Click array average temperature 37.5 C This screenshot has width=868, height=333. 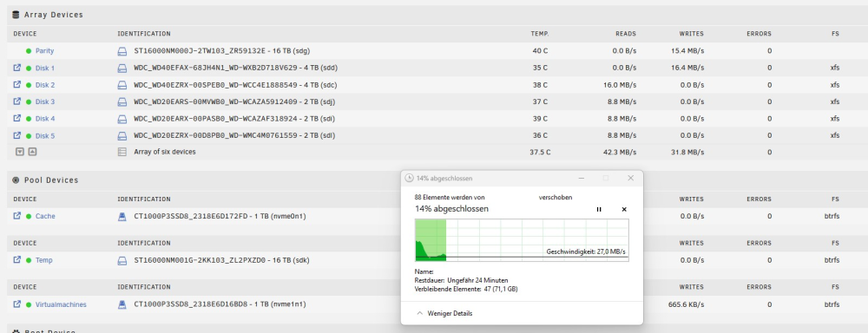tap(540, 152)
